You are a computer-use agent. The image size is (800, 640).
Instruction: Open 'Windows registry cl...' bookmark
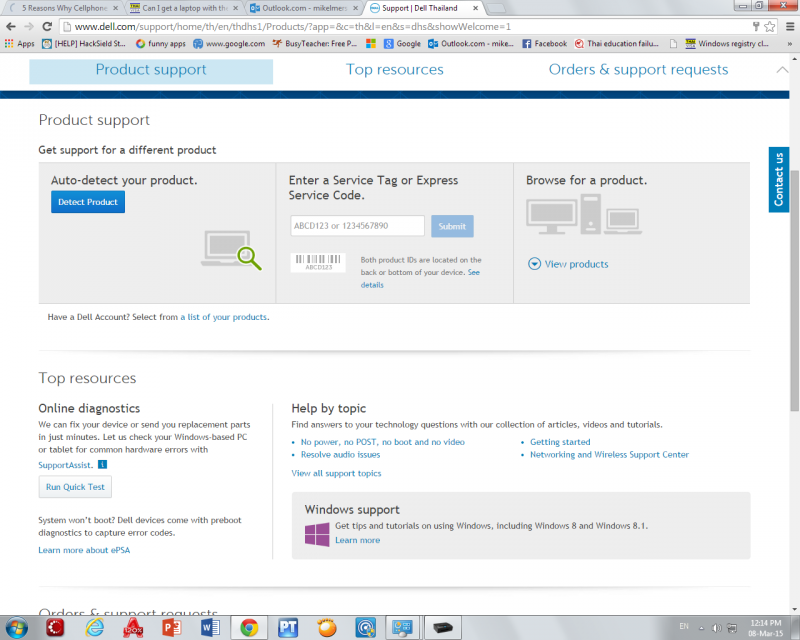(x=727, y=44)
